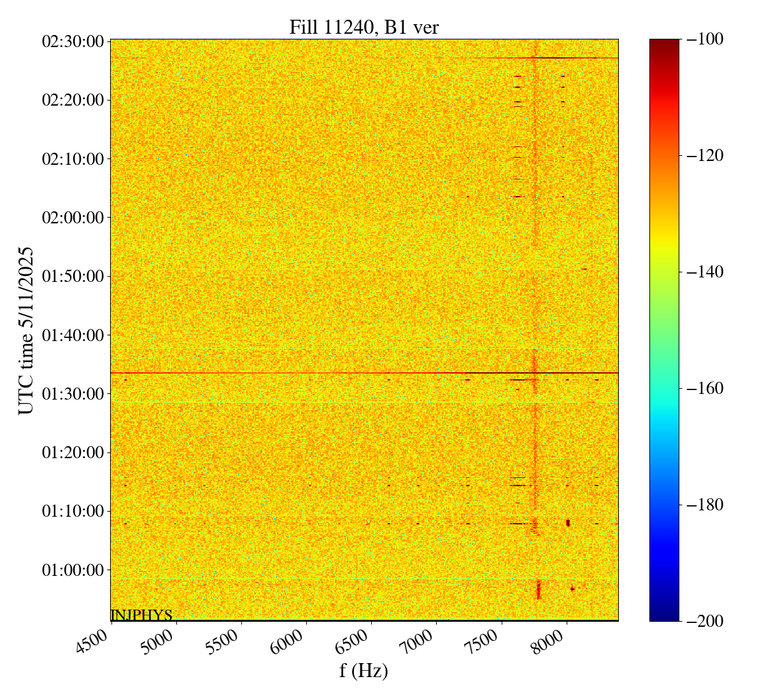Click the 01:50:00 time tick label

(73, 276)
